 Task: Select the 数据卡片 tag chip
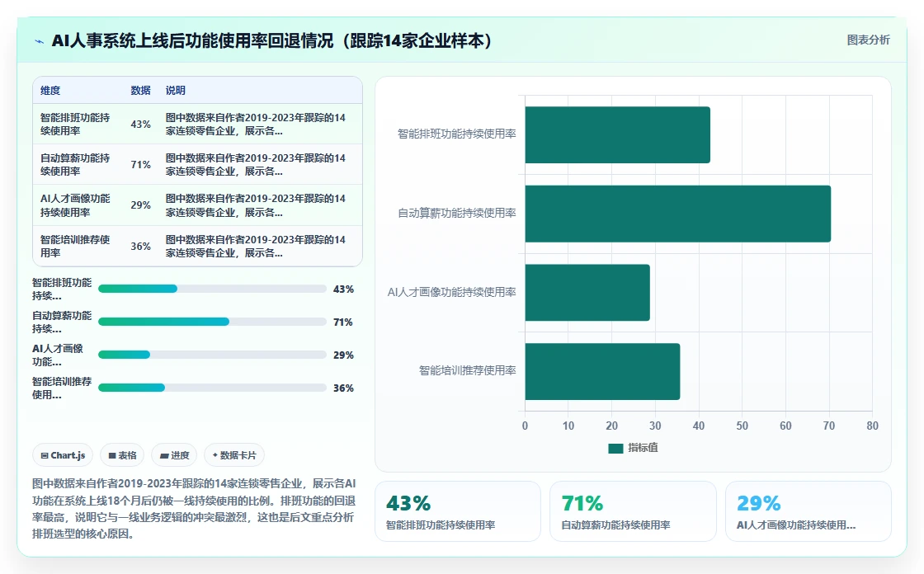pos(234,455)
